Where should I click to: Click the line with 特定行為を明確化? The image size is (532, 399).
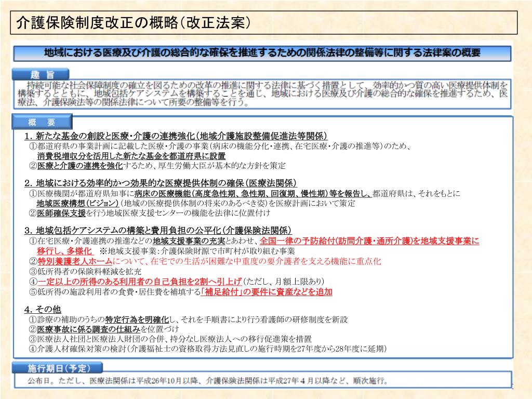189,320
